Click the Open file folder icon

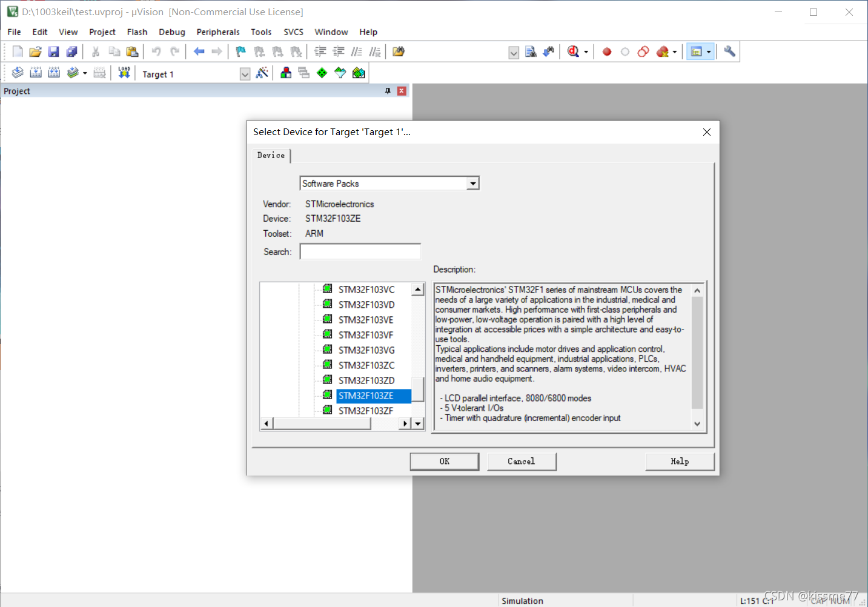35,51
